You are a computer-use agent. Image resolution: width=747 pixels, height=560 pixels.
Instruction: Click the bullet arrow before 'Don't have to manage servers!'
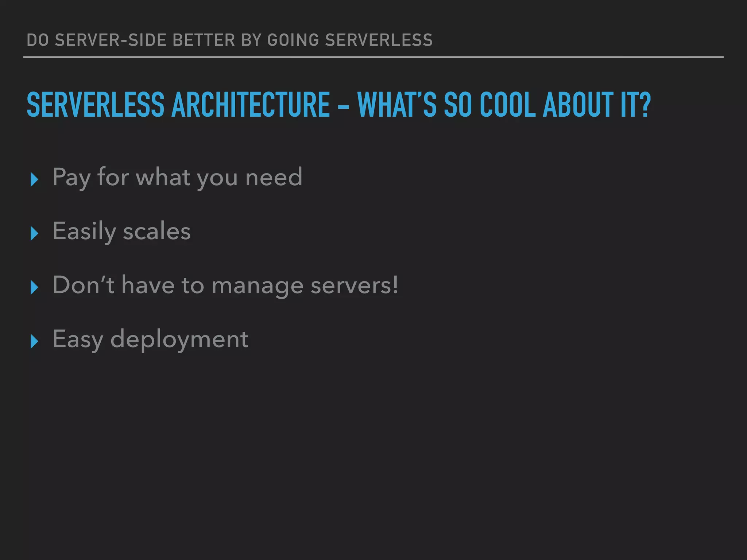coord(34,288)
